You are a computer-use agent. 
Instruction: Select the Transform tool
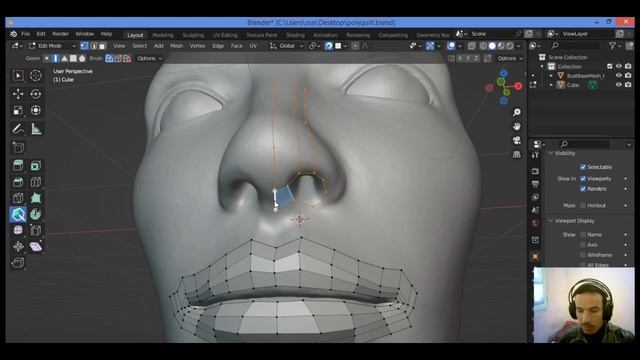click(36, 110)
